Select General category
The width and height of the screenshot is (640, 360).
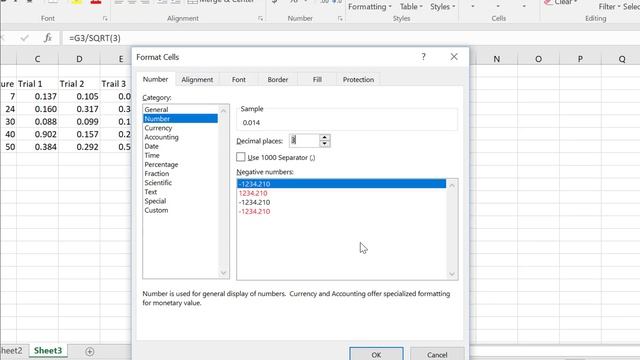180,109
